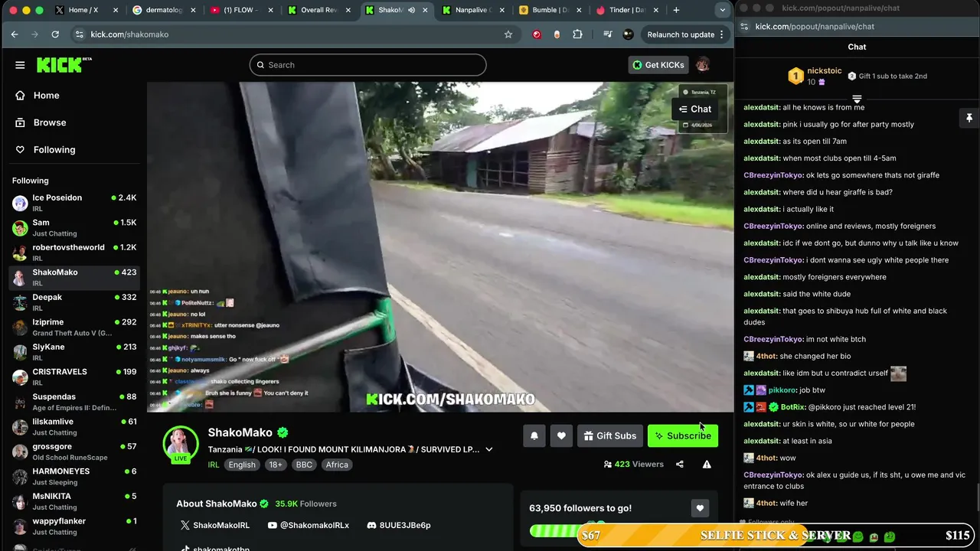Image resolution: width=980 pixels, height=551 pixels.
Task: Switch to the Nanpalive tab
Action: (x=472, y=10)
